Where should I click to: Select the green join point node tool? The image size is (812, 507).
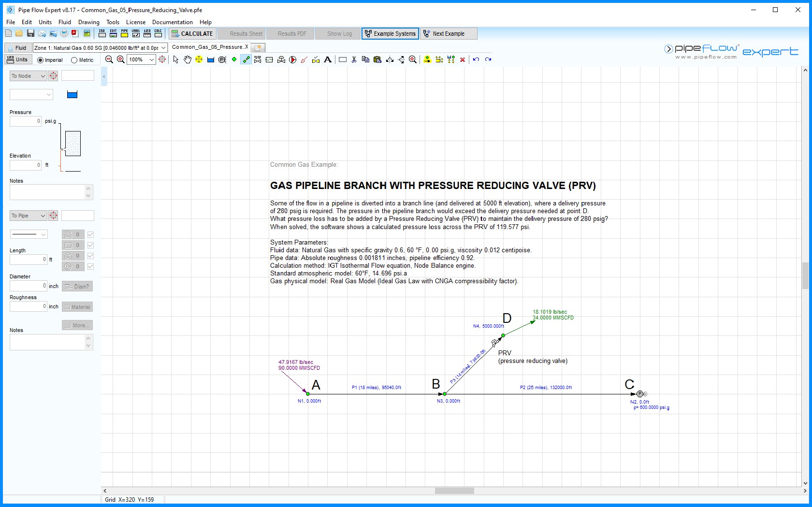pyautogui.click(x=234, y=59)
